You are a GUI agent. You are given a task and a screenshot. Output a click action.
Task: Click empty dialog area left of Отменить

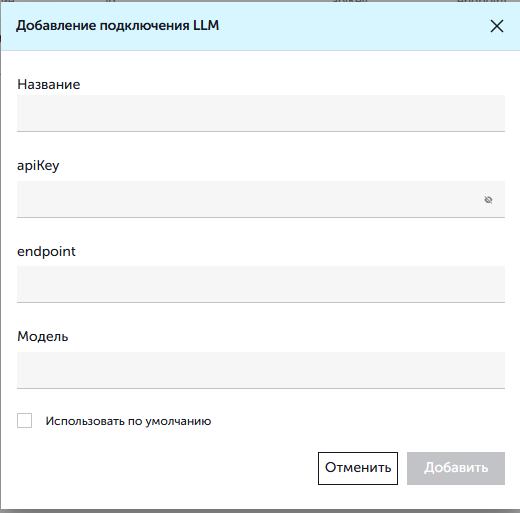click(x=167, y=468)
